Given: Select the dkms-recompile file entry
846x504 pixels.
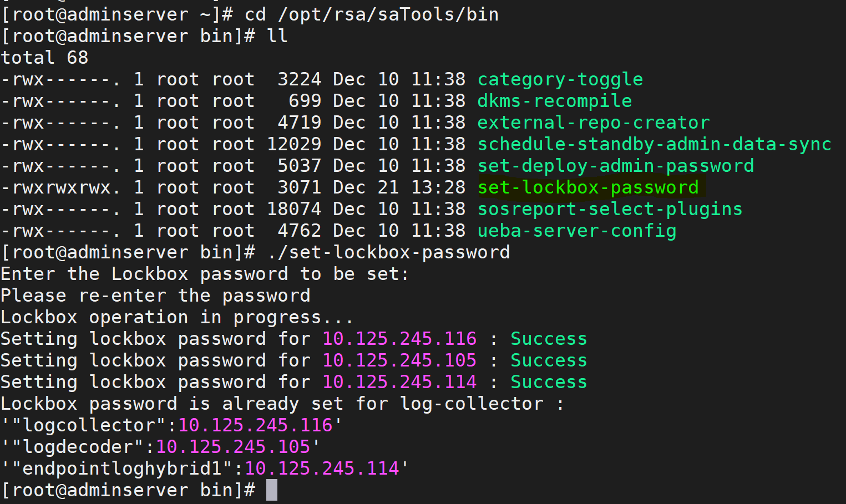Looking at the screenshot, I should point(554,100).
